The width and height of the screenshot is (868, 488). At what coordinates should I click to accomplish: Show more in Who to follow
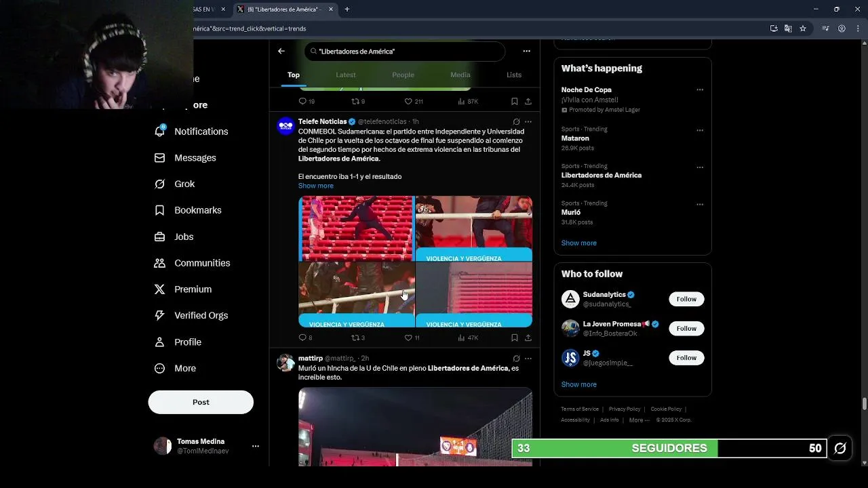click(x=579, y=384)
